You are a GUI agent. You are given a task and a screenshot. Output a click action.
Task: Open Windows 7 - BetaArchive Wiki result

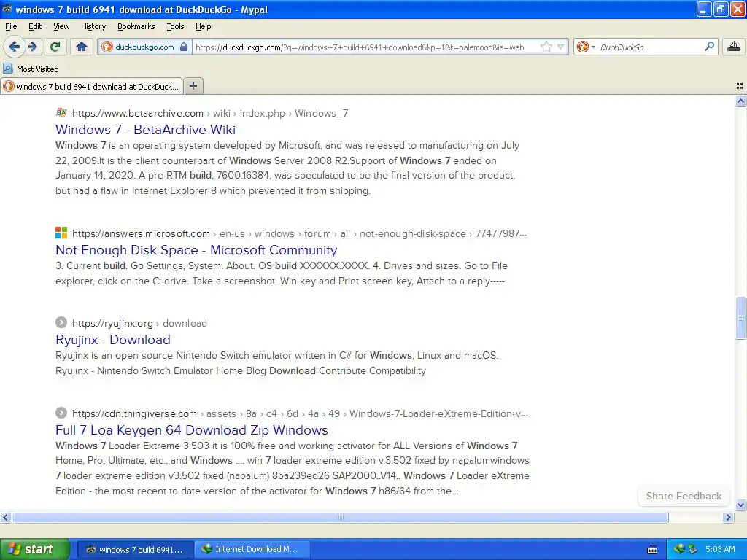click(145, 130)
